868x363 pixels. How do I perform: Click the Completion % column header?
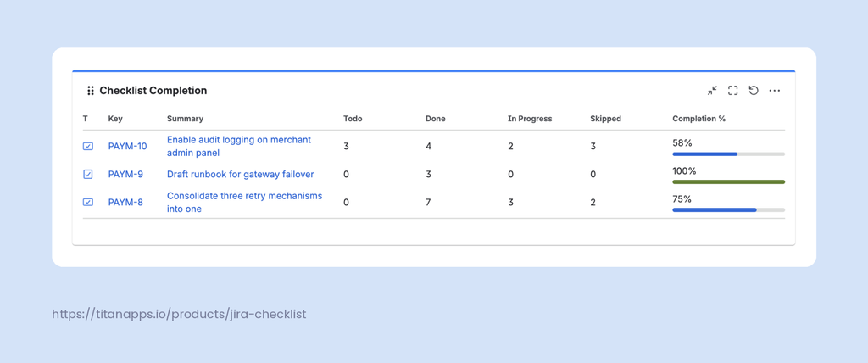pyautogui.click(x=698, y=119)
